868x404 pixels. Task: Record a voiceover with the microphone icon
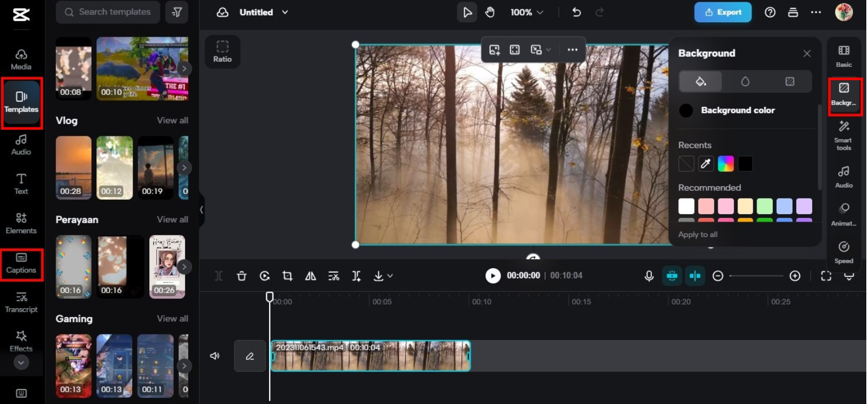[x=649, y=275]
